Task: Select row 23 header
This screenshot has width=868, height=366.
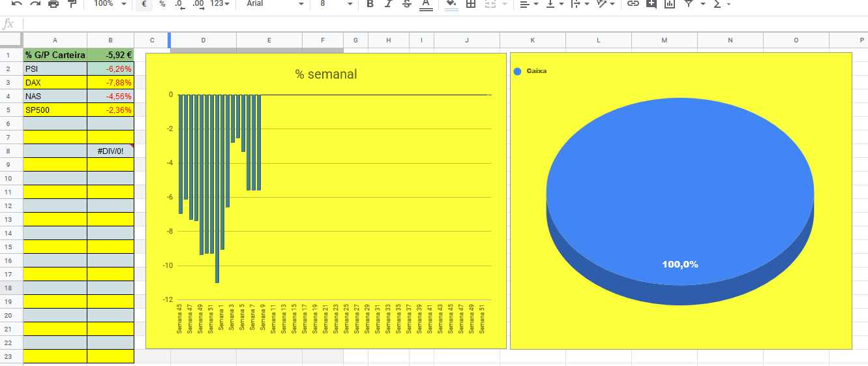Action: [11, 356]
